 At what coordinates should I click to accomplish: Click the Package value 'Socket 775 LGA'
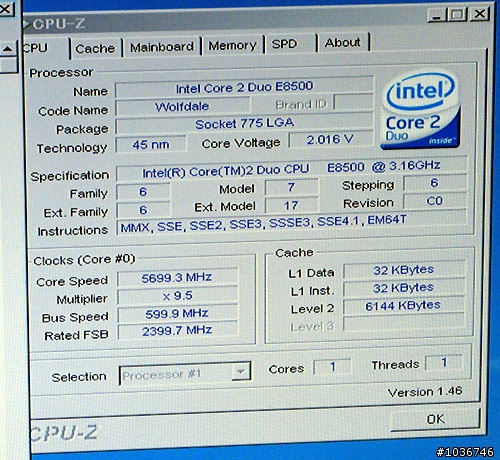coord(244,124)
